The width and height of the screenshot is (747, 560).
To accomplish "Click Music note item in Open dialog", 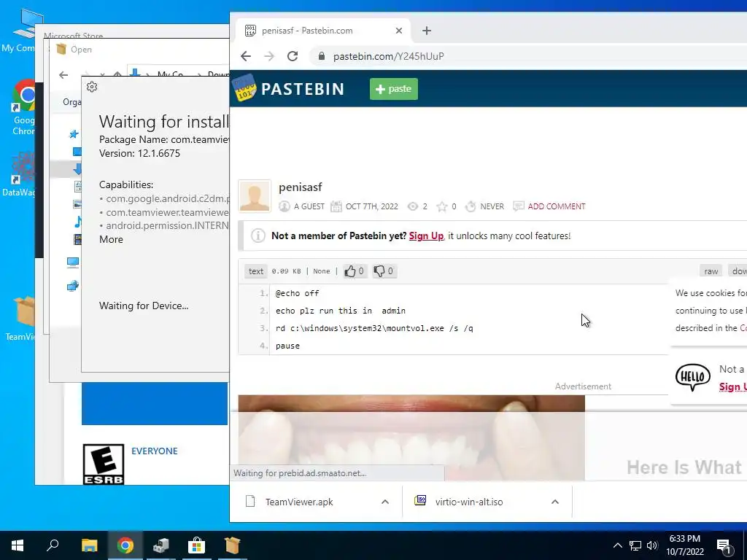I will 77,222.
